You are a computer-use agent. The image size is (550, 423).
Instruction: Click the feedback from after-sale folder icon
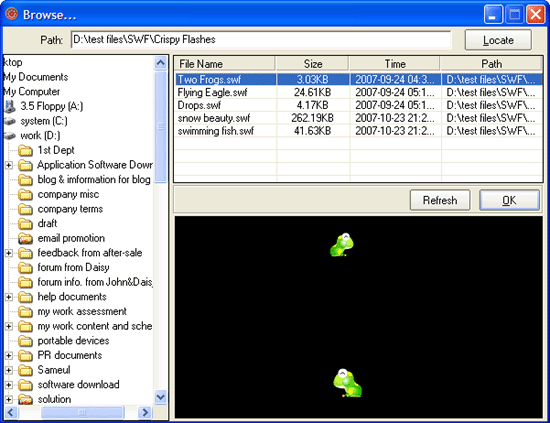(25, 253)
